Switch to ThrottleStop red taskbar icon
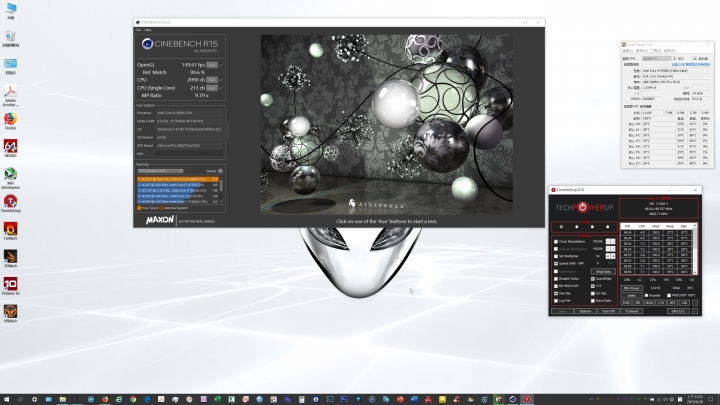Viewport: 720px width, 405px height. (x=527, y=399)
